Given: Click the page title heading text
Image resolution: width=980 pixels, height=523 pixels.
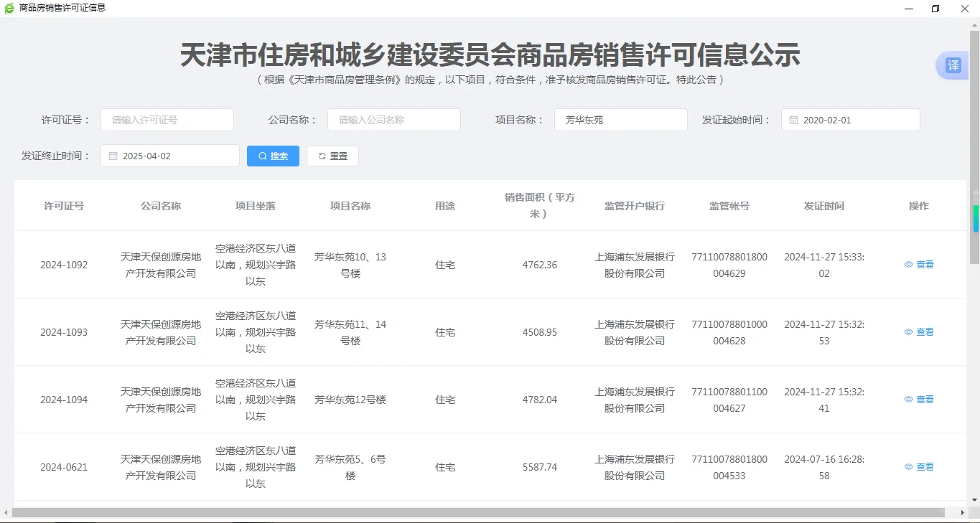Looking at the screenshot, I should point(490,55).
